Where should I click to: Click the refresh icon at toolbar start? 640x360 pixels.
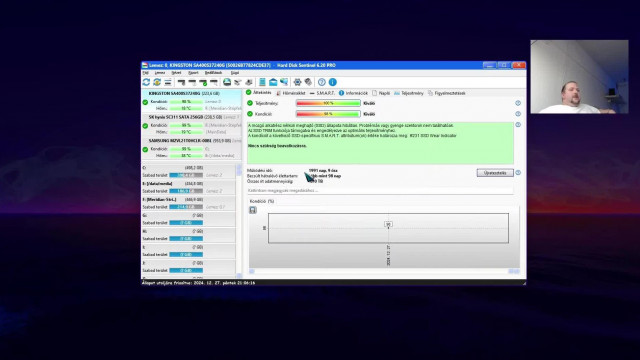click(146, 82)
